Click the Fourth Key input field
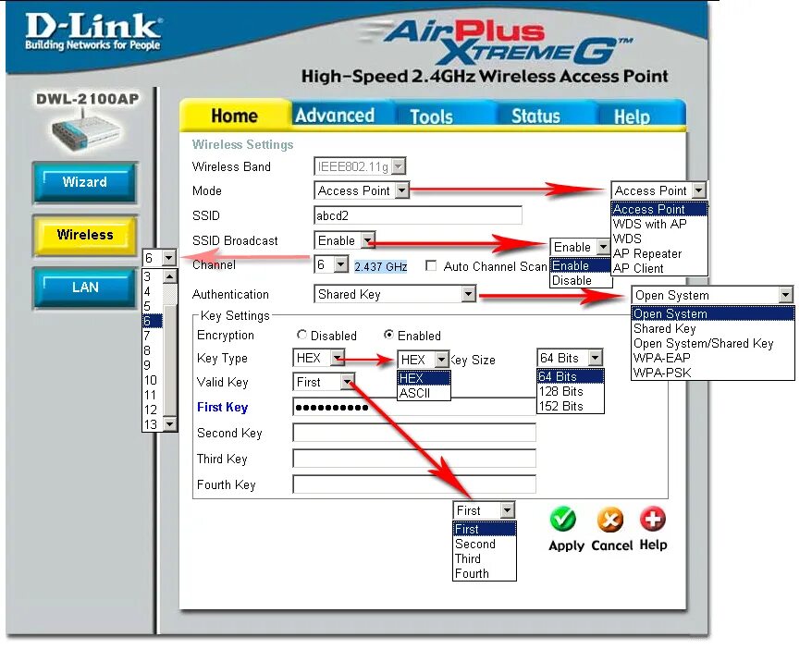Viewport: 812px width, 649px height. 414,484
